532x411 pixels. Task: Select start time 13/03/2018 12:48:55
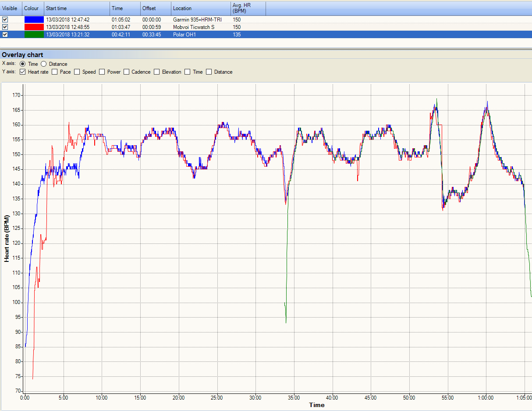(67, 27)
